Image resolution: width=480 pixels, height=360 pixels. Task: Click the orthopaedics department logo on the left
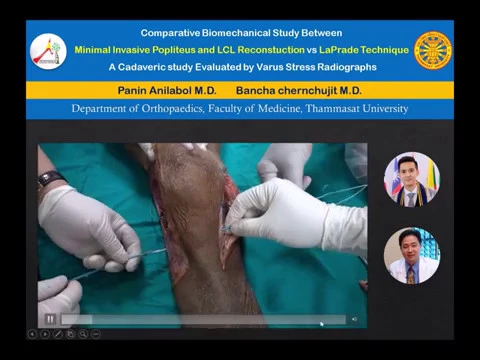(x=48, y=51)
